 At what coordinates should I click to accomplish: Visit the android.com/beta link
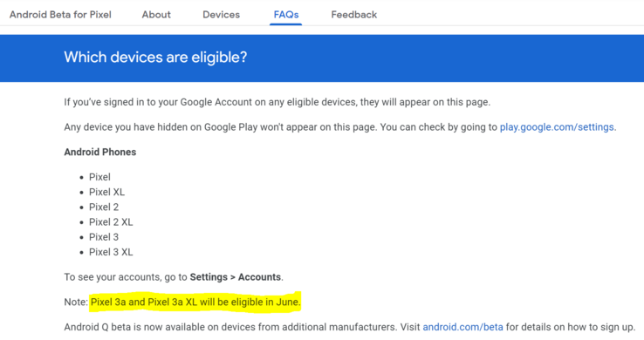[462, 327]
